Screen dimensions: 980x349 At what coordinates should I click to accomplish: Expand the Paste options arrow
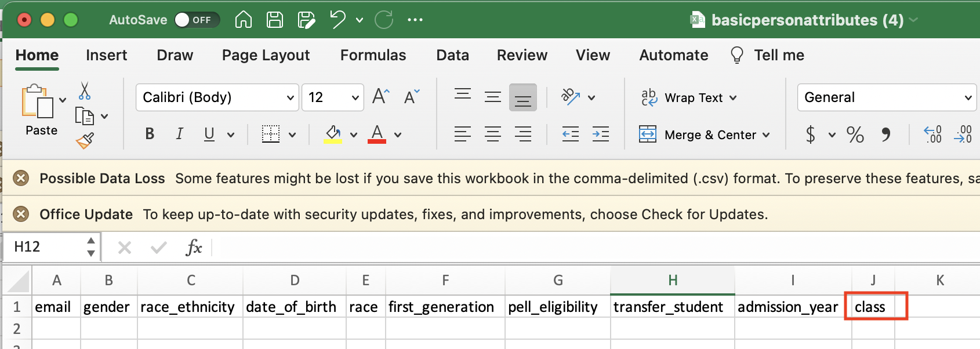(63, 100)
